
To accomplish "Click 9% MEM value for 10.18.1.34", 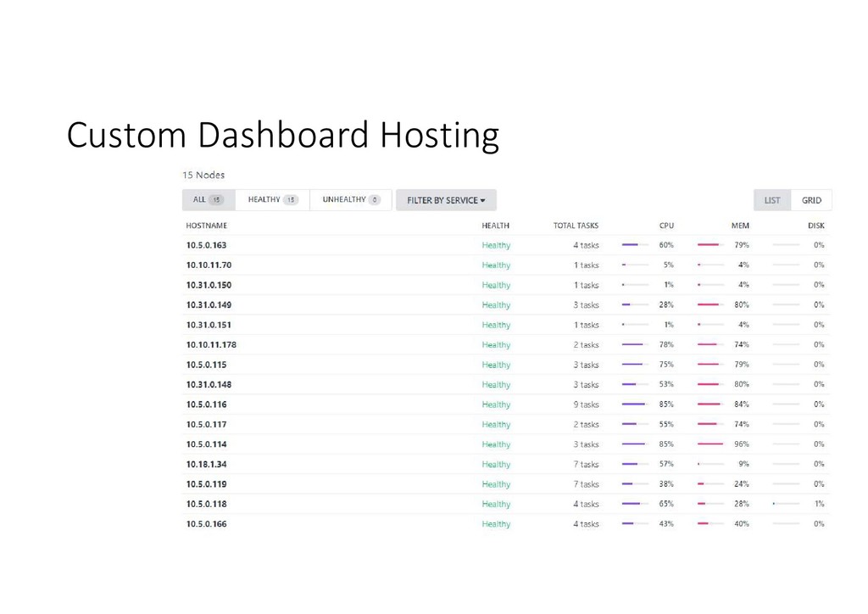I will coord(744,464).
